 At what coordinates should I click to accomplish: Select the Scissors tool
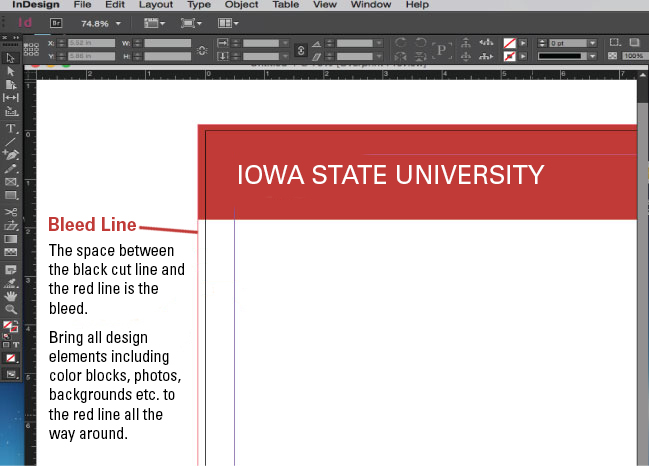(11, 212)
